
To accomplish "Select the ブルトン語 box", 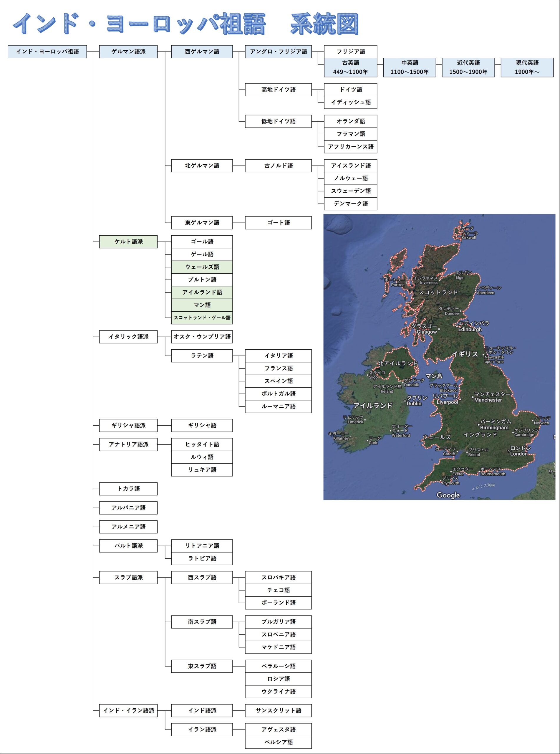I will coord(202,280).
